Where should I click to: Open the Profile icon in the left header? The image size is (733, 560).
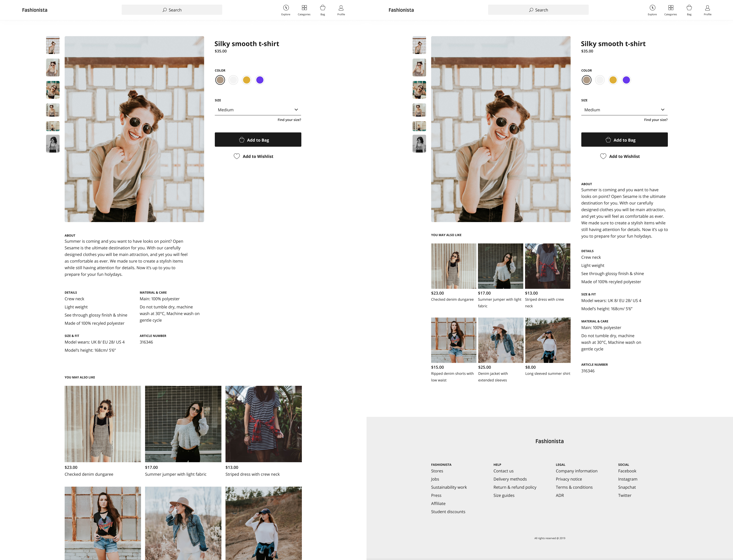tap(341, 8)
